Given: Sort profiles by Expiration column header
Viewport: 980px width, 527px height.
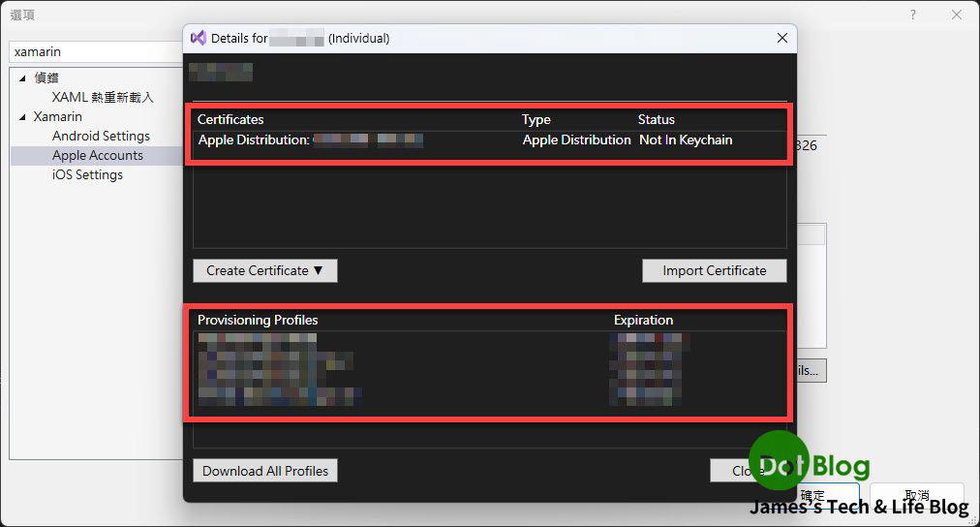Looking at the screenshot, I should (643, 320).
